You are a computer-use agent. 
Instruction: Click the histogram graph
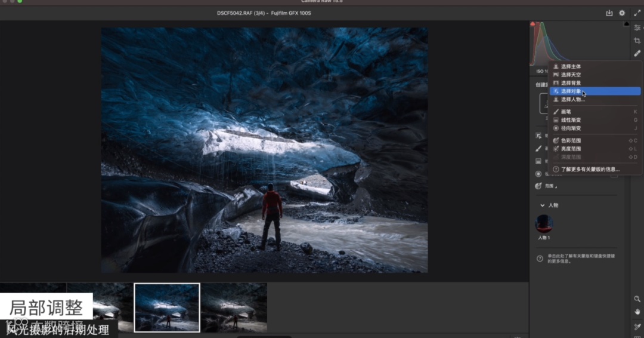click(x=579, y=44)
